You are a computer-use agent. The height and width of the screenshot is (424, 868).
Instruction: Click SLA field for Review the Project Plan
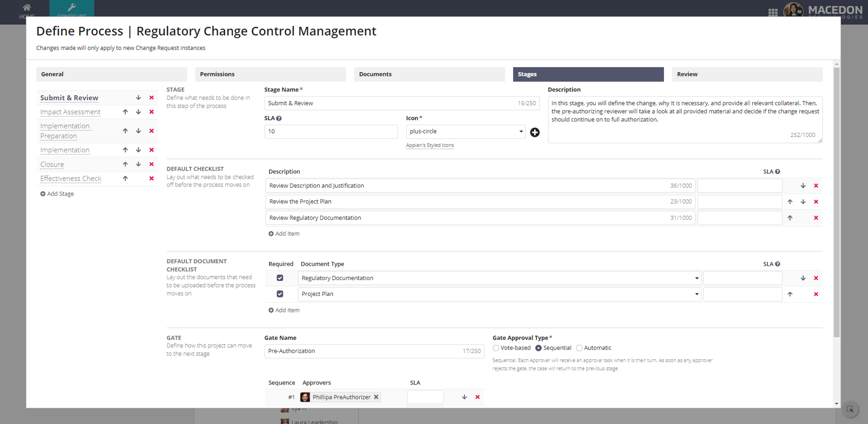tap(740, 201)
